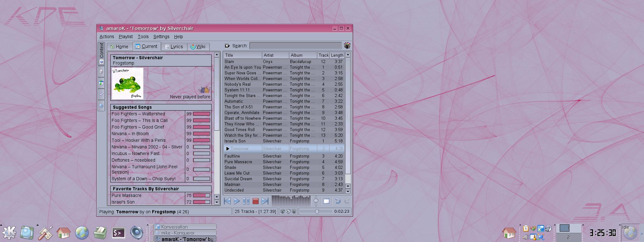Switch to the Konversation taskbar entry

(185, 227)
